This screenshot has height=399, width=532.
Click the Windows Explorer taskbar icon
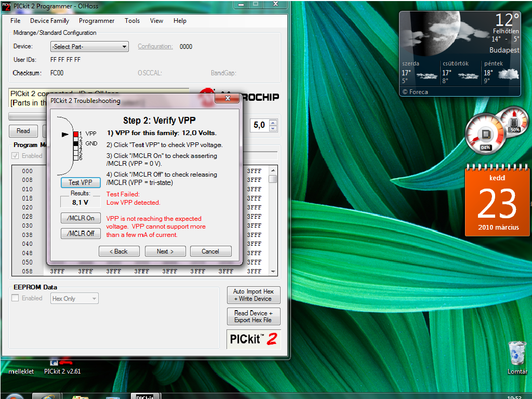point(80,396)
